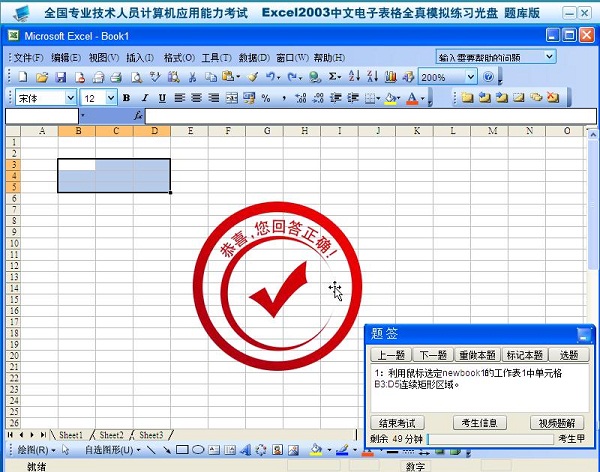Go to previous question with 上一题
600x472 pixels.
pyautogui.click(x=391, y=355)
